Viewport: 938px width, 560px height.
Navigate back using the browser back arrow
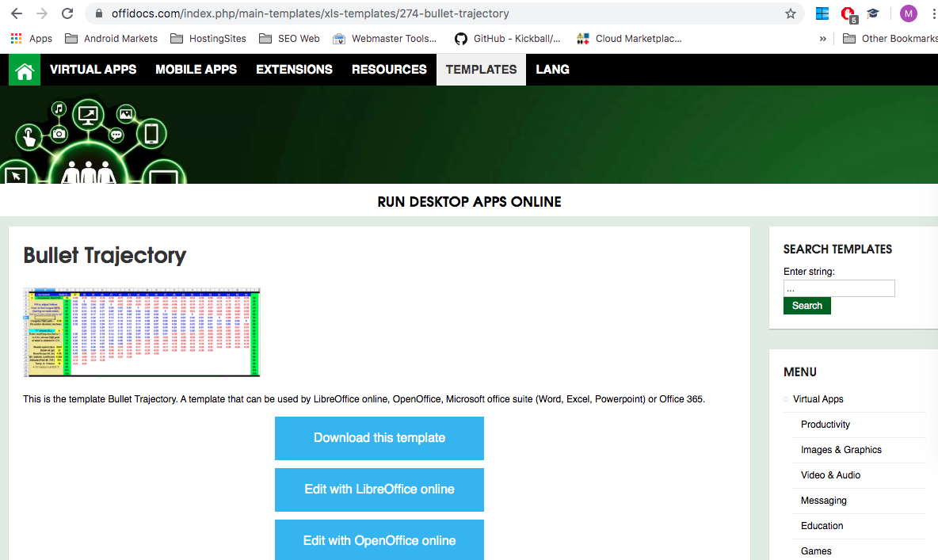(x=17, y=13)
